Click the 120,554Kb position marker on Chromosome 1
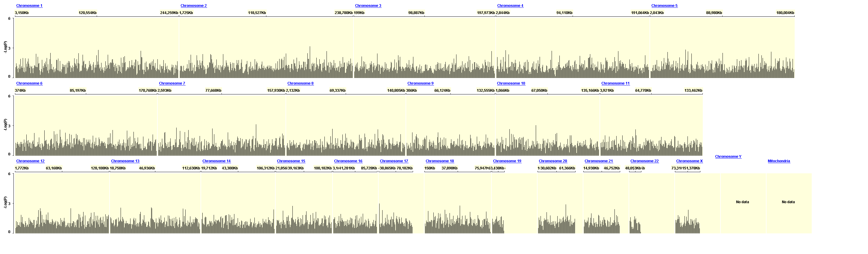The image size is (868, 254). (x=88, y=13)
